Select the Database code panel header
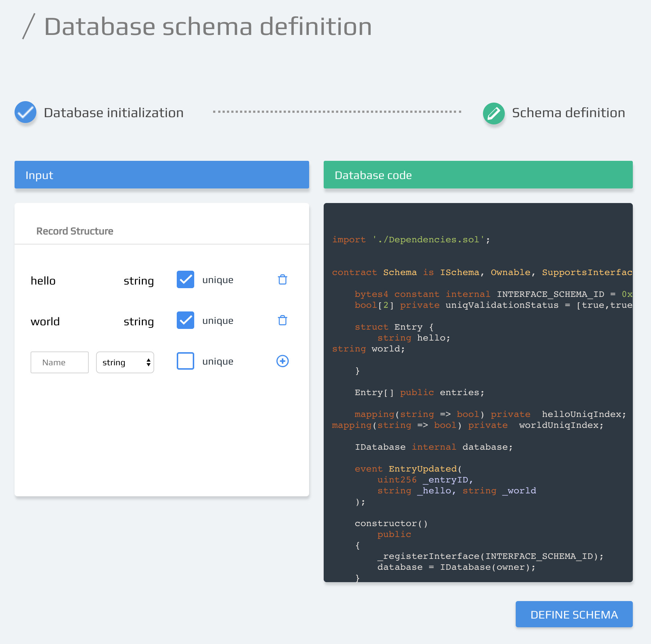 pyautogui.click(x=478, y=175)
